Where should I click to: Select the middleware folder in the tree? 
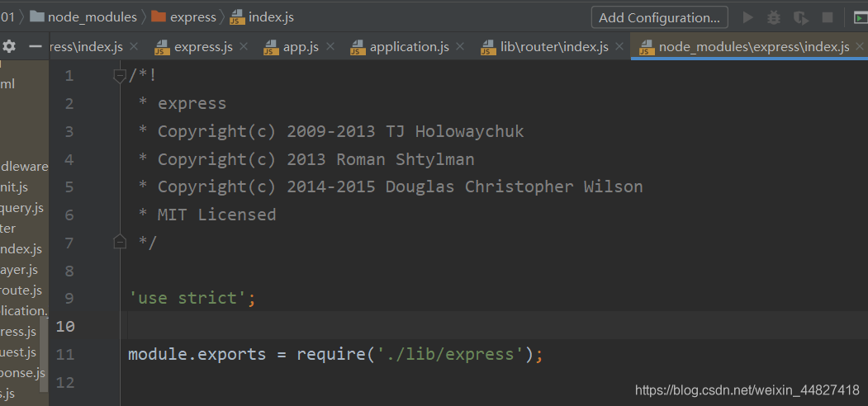24,167
